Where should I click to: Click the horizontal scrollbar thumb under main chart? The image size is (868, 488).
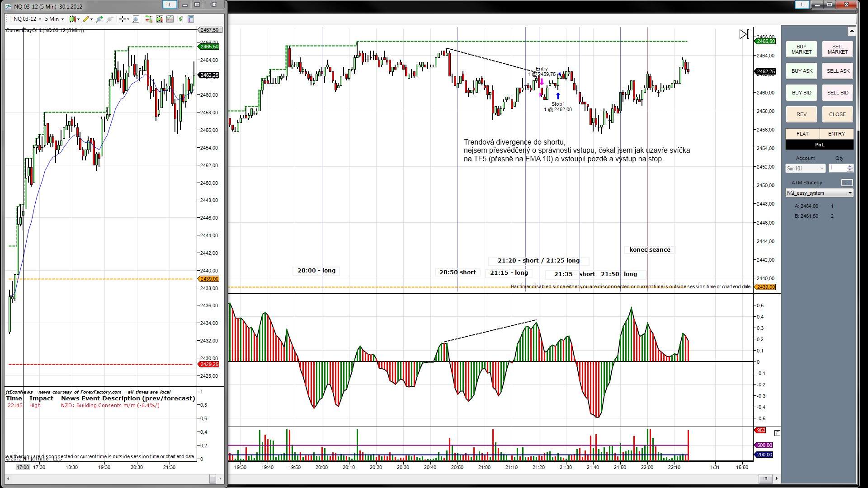[765, 479]
